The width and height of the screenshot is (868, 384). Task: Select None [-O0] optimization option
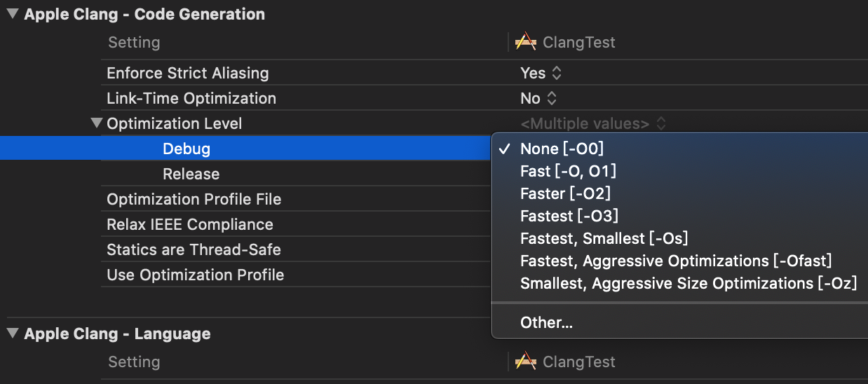click(562, 149)
